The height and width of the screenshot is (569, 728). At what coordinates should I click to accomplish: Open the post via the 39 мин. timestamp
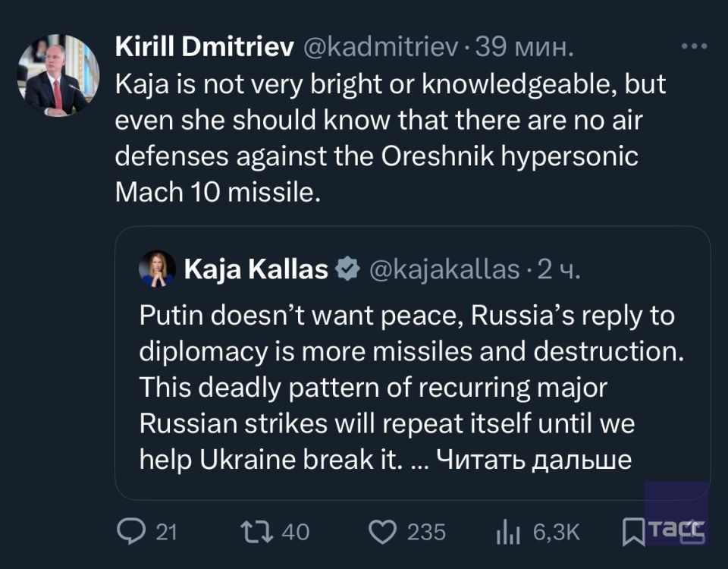[x=522, y=49]
